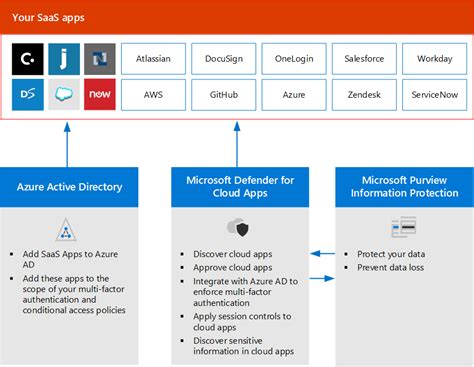474x367 pixels.
Task: Choose the Salesforce app box
Action: point(364,59)
